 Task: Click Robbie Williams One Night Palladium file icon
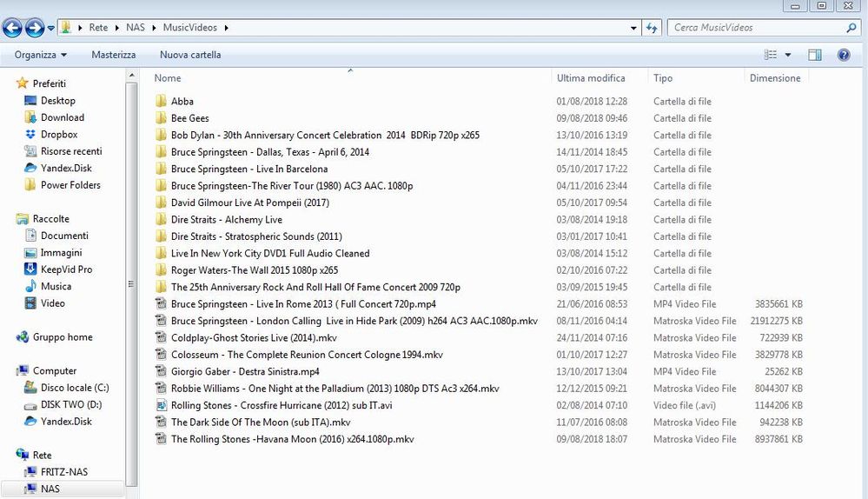click(161, 389)
